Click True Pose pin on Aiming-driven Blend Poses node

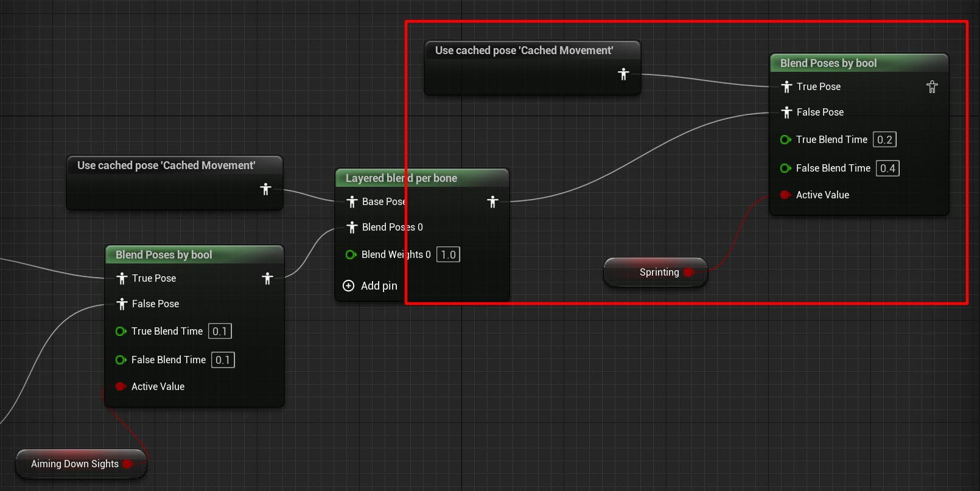122,279
